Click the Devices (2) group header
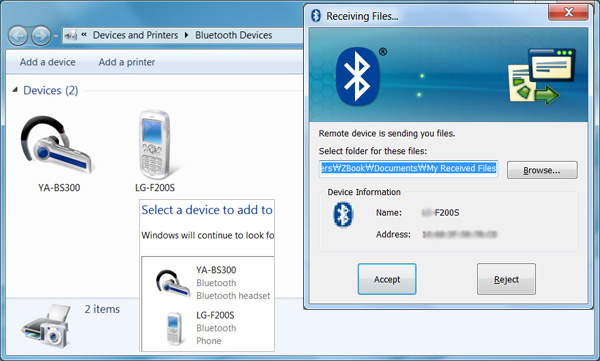The height and width of the screenshot is (361, 600). (51, 90)
